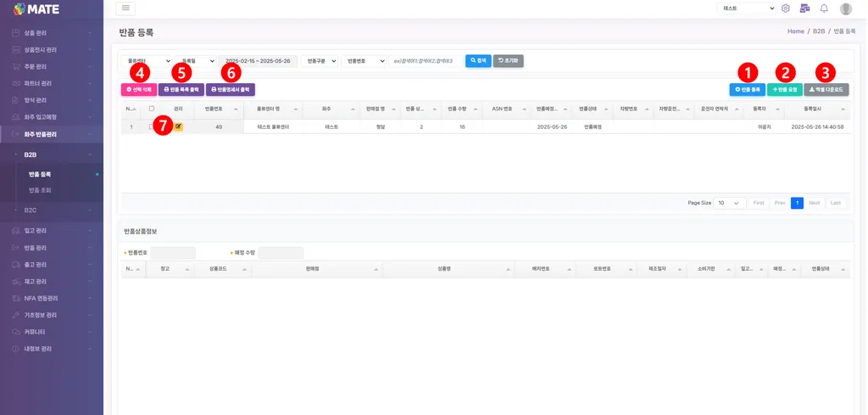Click the notification bell icon
868x415 pixels.
(824, 8)
